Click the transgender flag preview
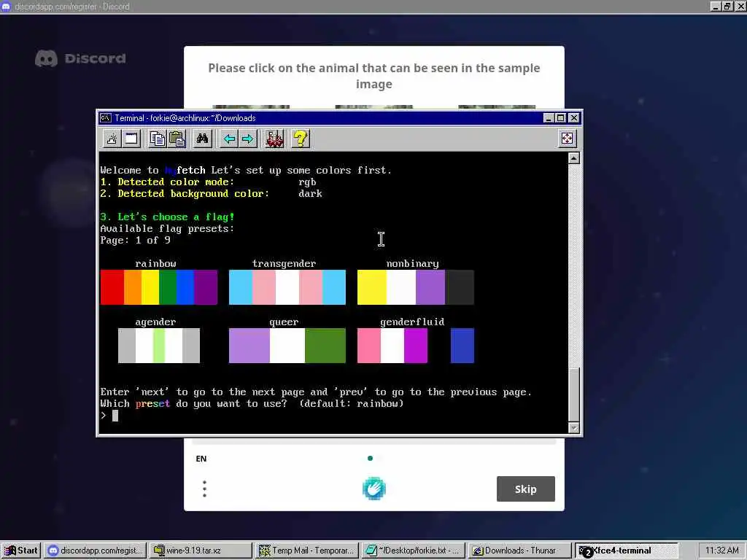 coord(287,287)
